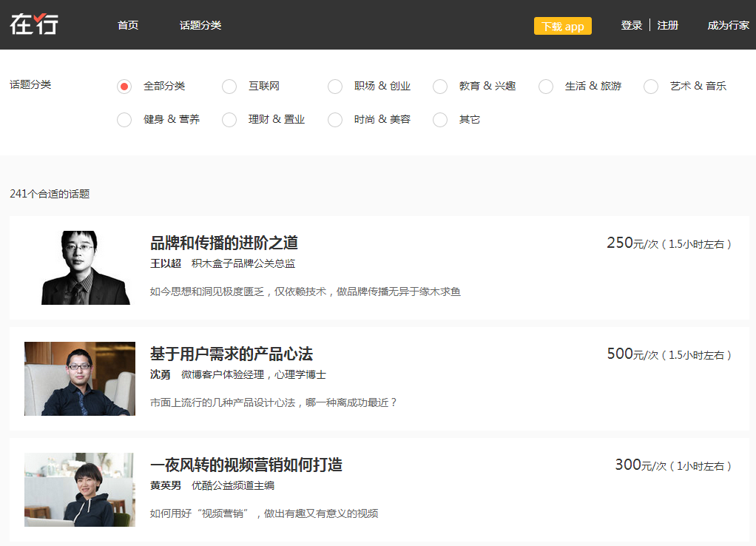
Task: Select the 全部分类 radio button
Action: pyautogui.click(x=124, y=87)
